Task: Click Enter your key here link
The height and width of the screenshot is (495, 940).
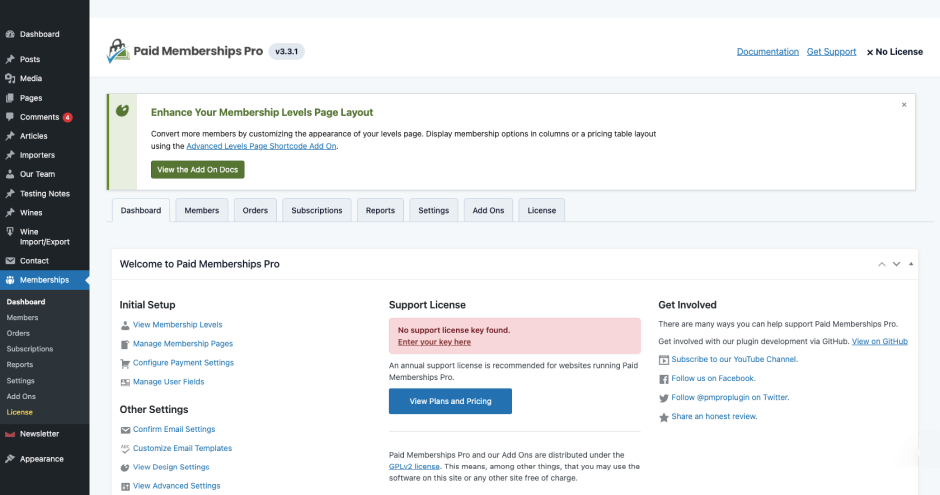Action: click(x=434, y=342)
